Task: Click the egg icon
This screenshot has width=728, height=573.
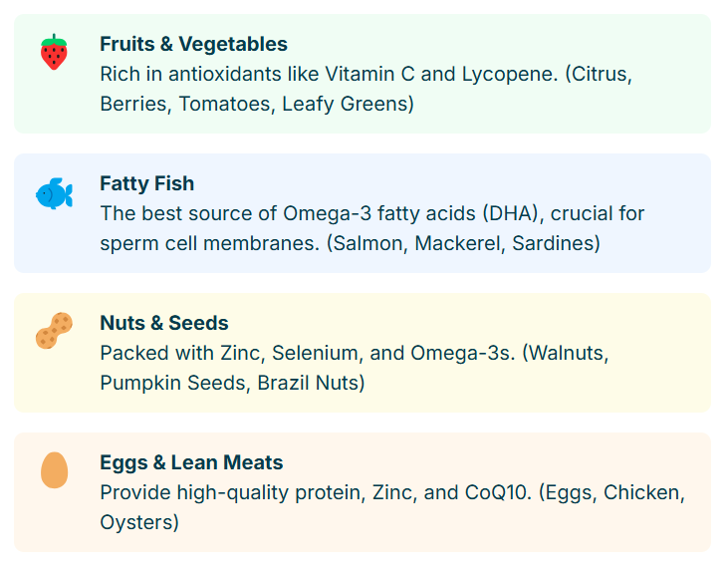Action: click(54, 470)
